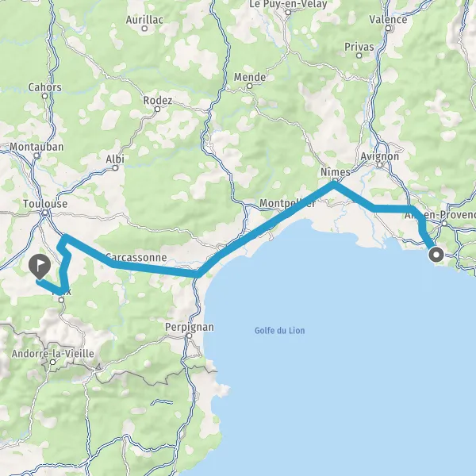Click the Albi city dot marker
Viewport: 476px width, 476px height.
click(115, 168)
